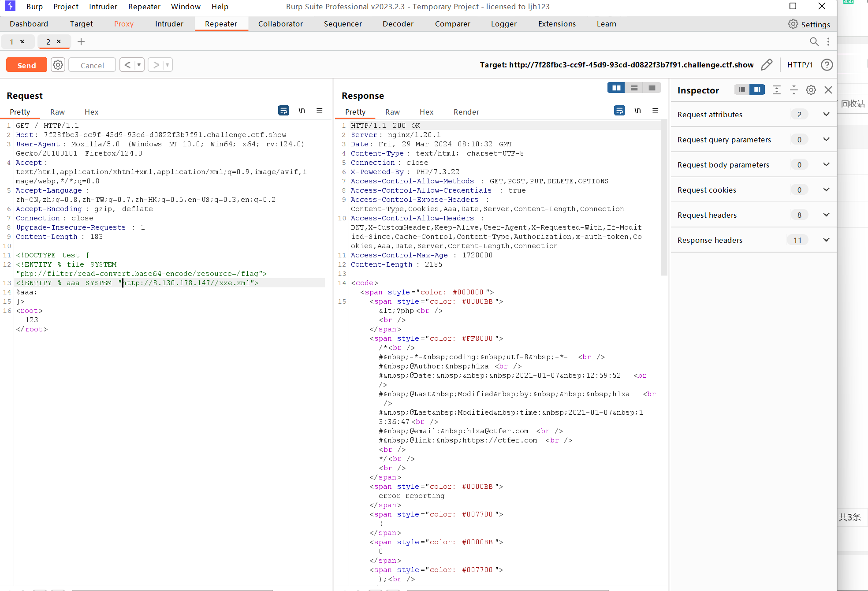Open the HTTP/1 protocol selector
The width and height of the screenshot is (868, 591).
coord(800,65)
